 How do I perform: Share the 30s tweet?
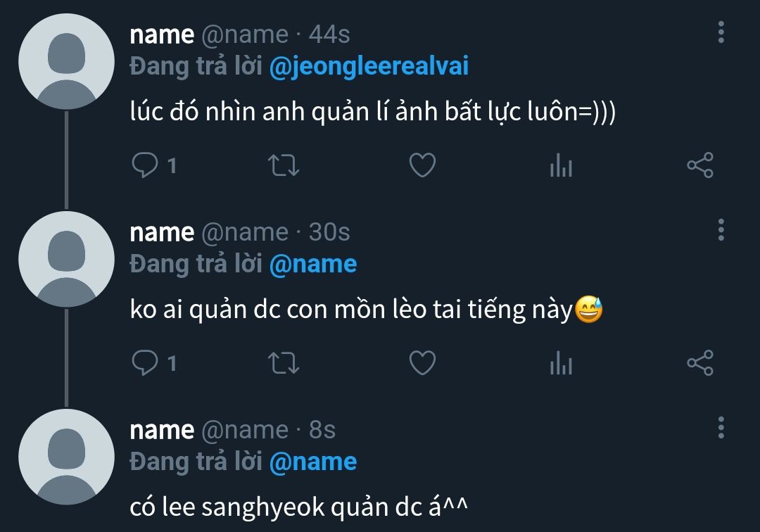click(700, 363)
